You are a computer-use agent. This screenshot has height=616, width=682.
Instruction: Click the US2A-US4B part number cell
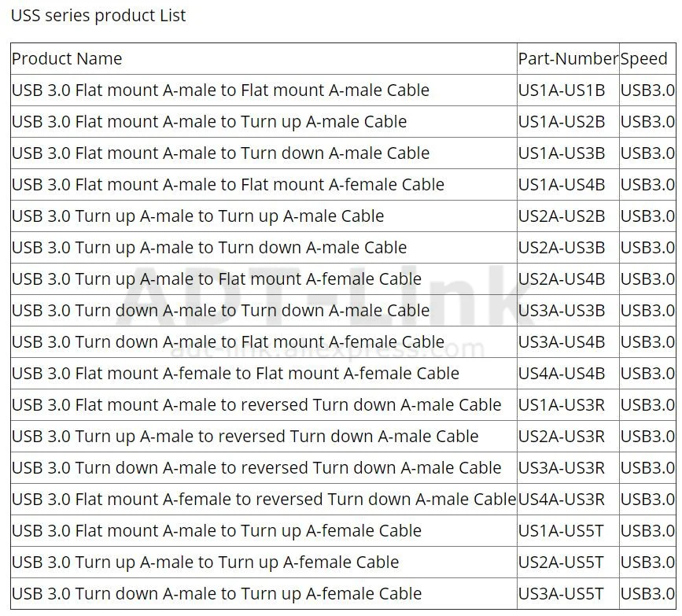[x=562, y=279]
